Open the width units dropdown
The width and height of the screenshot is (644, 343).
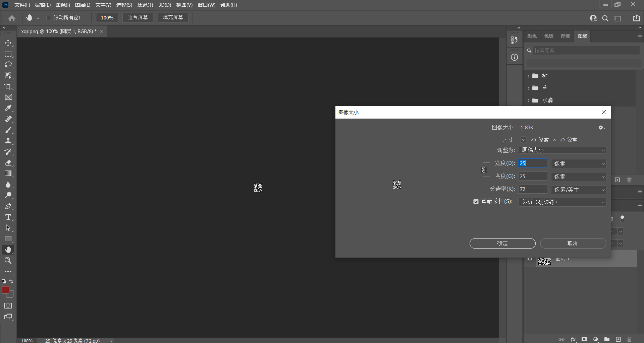[x=579, y=163]
